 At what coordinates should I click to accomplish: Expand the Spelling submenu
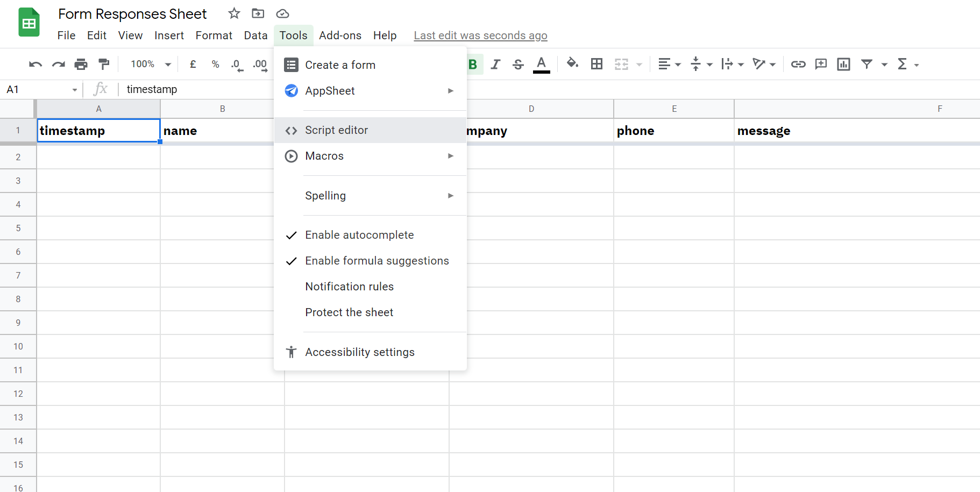click(x=325, y=196)
